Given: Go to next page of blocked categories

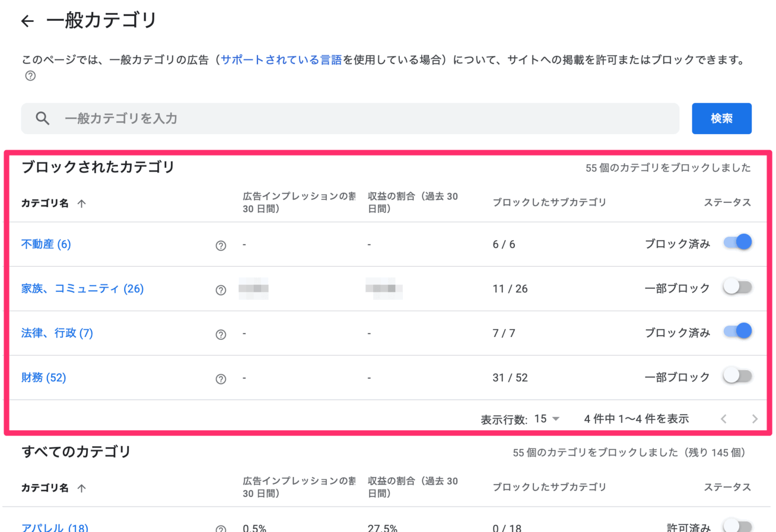Looking at the screenshot, I should 755,419.
